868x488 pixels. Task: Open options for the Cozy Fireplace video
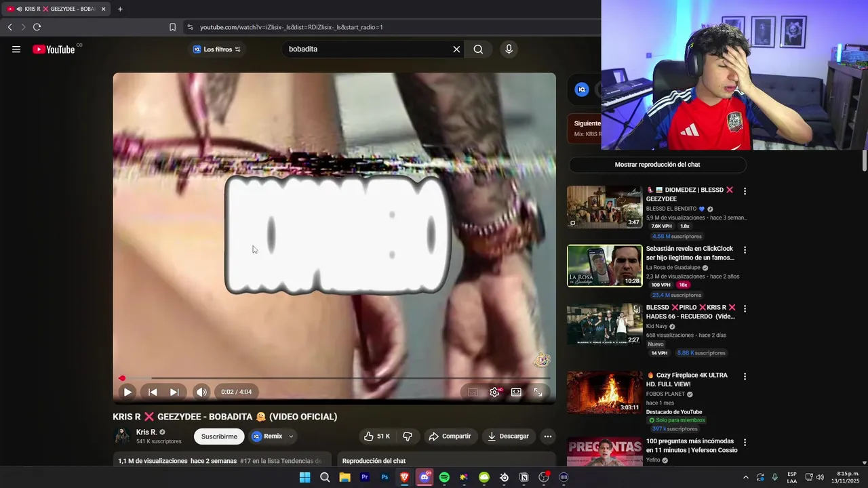click(745, 376)
